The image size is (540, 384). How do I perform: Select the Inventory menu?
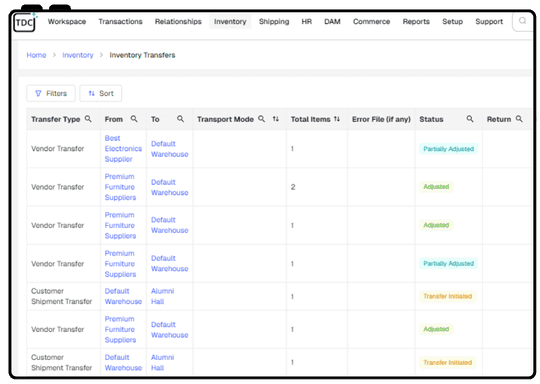pyautogui.click(x=230, y=22)
